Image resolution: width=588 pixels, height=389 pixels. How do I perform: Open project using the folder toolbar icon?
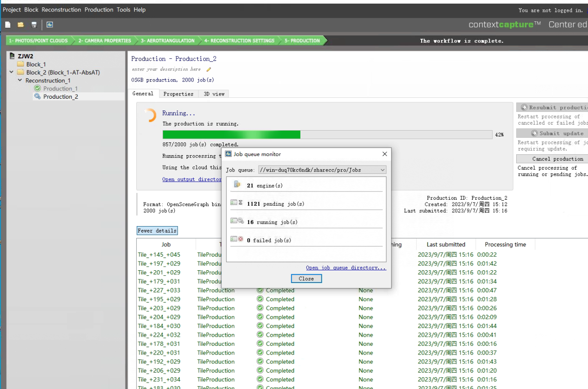click(x=20, y=25)
